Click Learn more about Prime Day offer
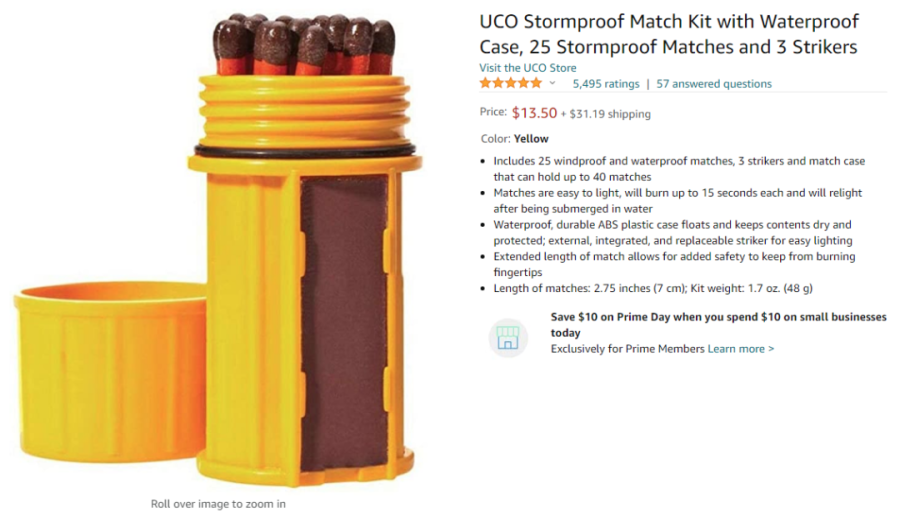This screenshot has height=518, width=900. click(741, 349)
